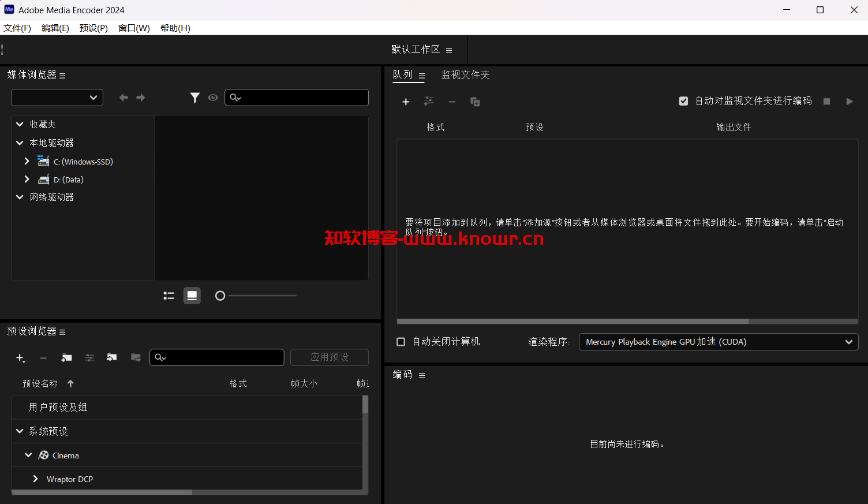This screenshot has width=868, height=504.
Task: Collapse the 网络驱动器 tree node
Action: click(x=20, y=197)
